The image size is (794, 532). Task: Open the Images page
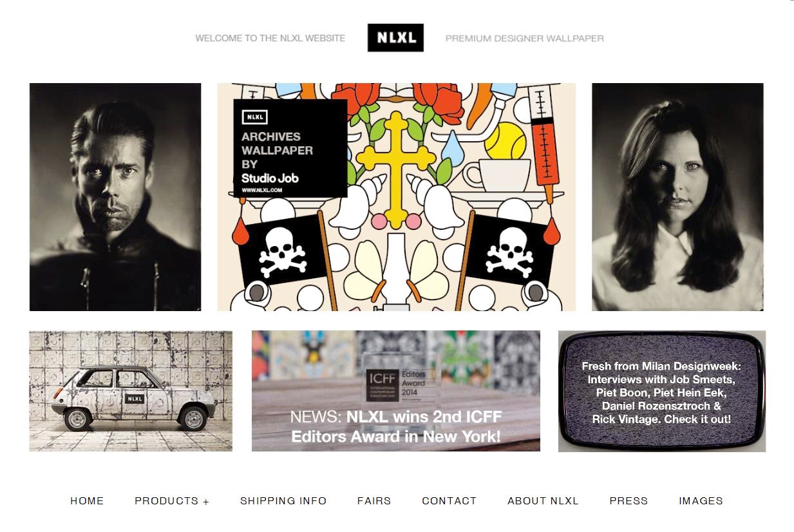[701, 500]
